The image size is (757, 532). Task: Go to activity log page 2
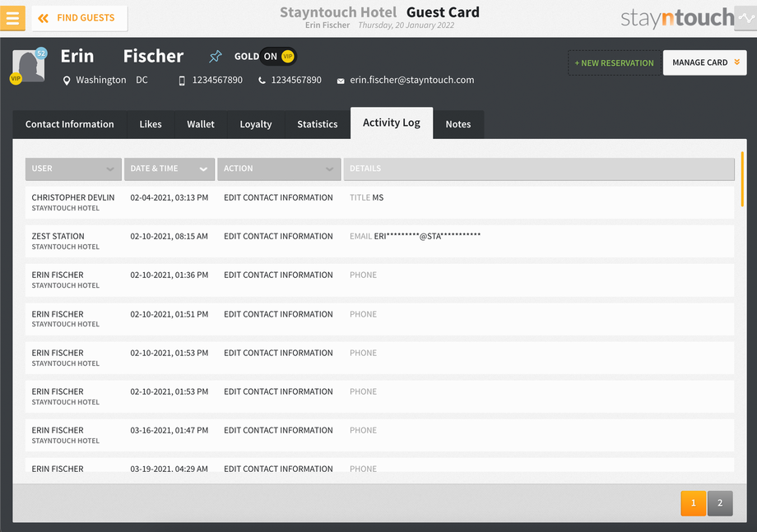720,503
